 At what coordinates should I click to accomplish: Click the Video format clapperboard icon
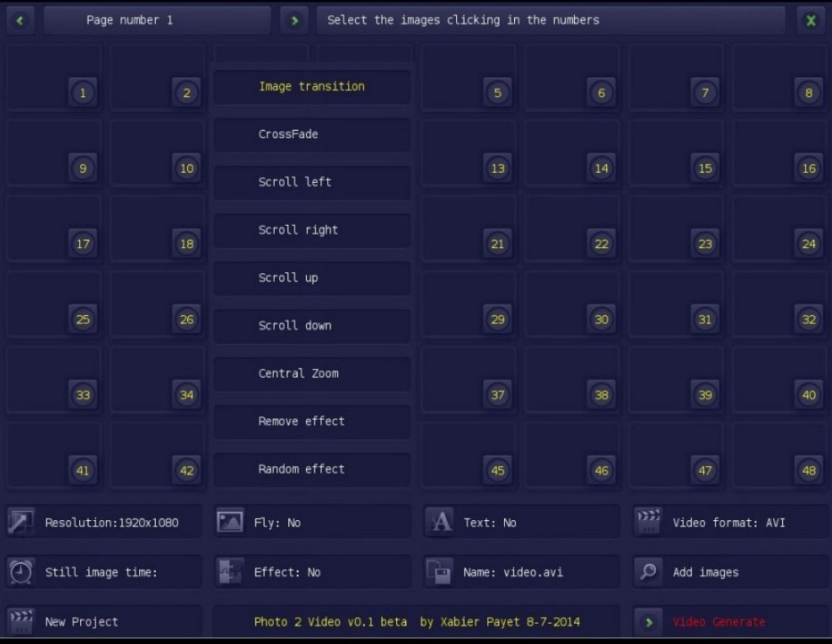point(647,522)
